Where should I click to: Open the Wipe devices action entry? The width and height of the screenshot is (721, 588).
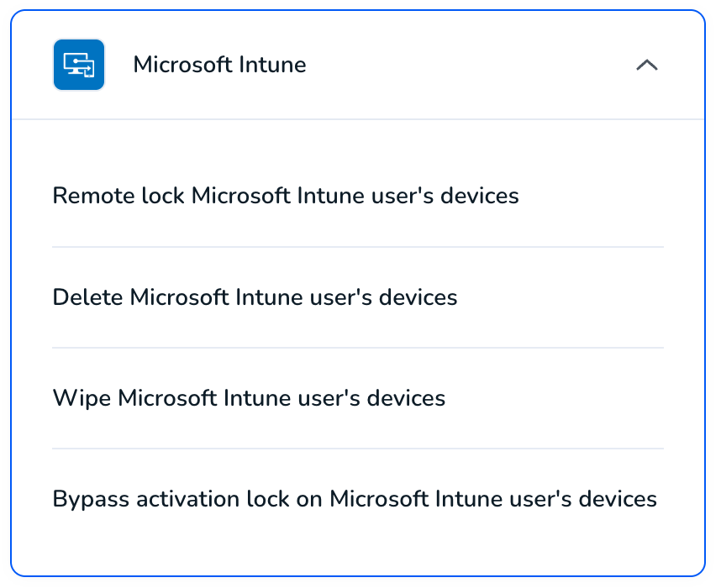pyautogui.click(x=358, y=398)
